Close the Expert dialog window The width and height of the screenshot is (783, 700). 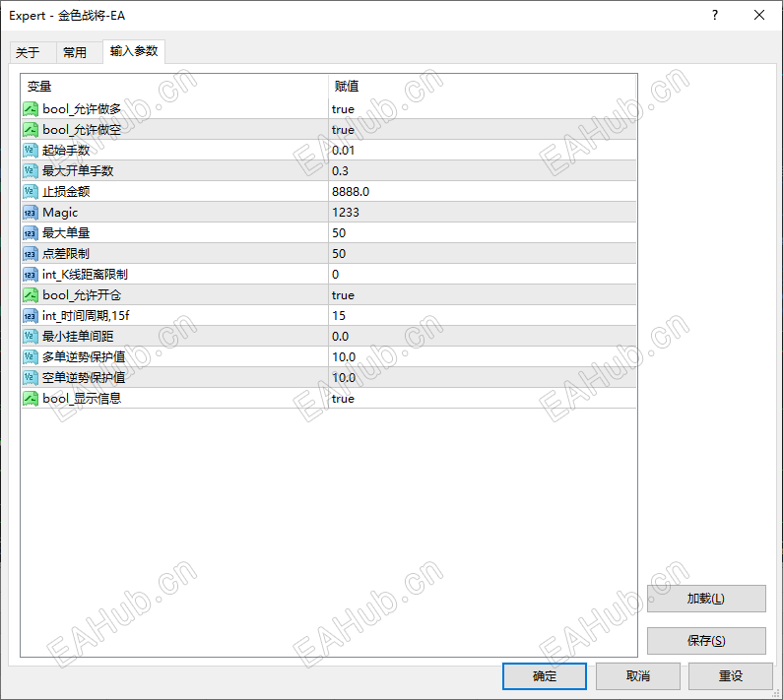click(759, 15)
